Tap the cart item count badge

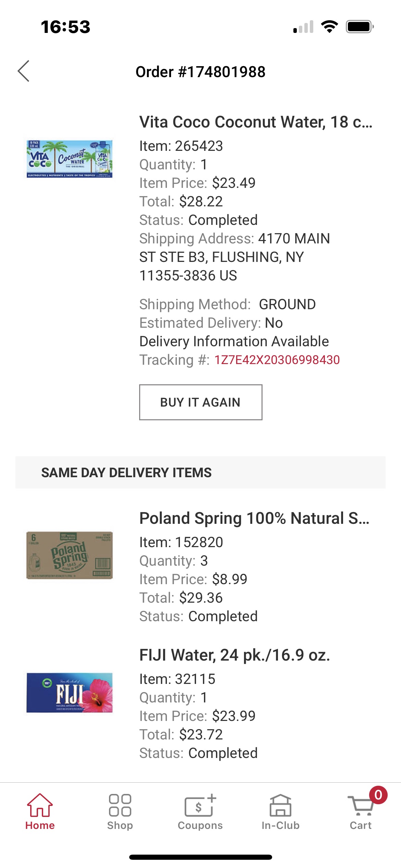pyautogui.click(x=378, y=795)
